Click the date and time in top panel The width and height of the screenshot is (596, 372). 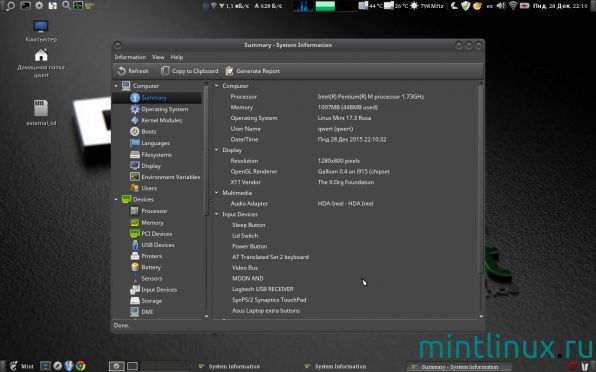click(x=560, y=6)
